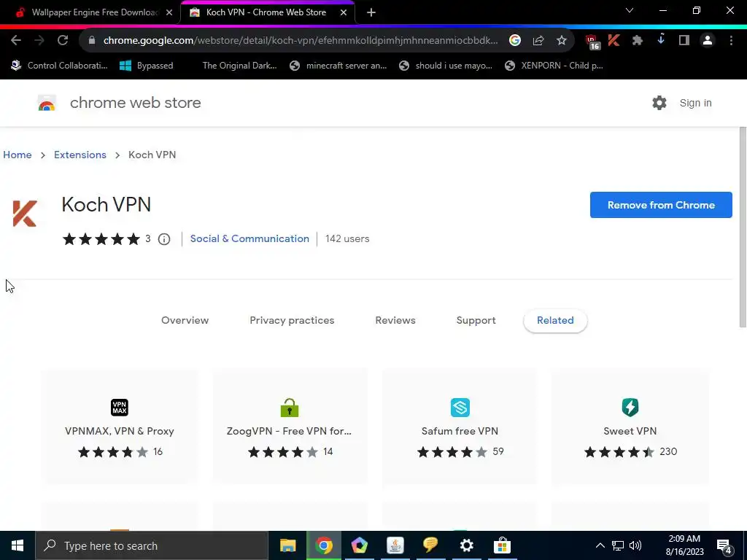Close the Koch VPN Chrome Web Store tab
The width and height of the screenshot is (747, 560).
[x=344, y=12]
